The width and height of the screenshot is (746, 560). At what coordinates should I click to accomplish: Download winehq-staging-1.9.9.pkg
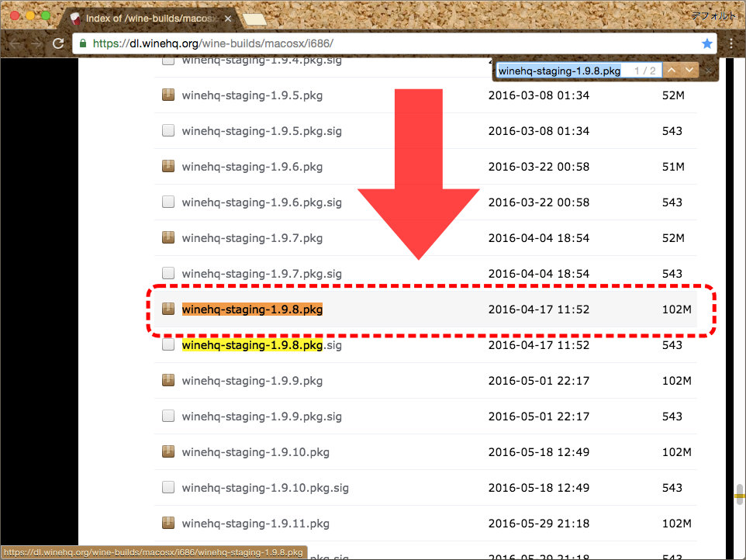pyautogui.click(x=252, y=381)
